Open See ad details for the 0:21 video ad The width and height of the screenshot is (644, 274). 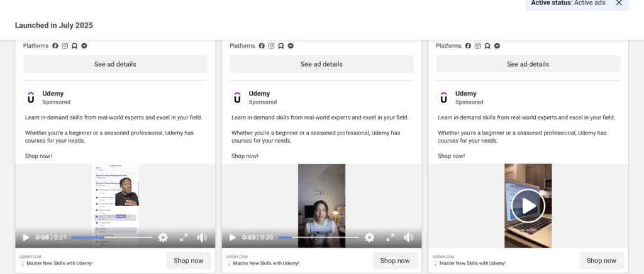tap(115, 64)
